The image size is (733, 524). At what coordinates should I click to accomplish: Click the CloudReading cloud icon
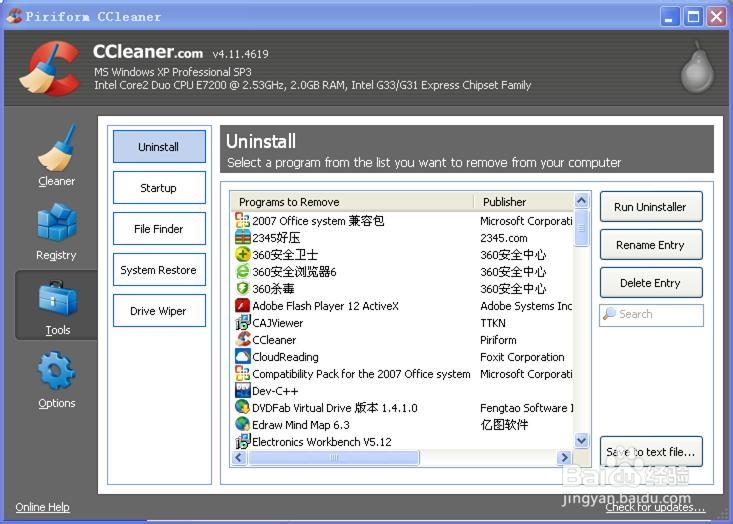[x=242, y=356]
